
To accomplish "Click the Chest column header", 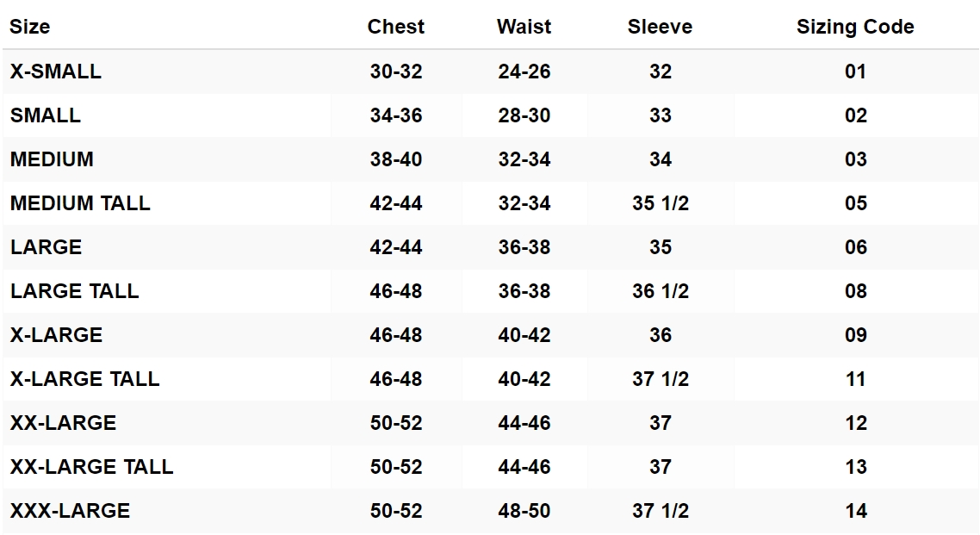I will tap(396, 27).
